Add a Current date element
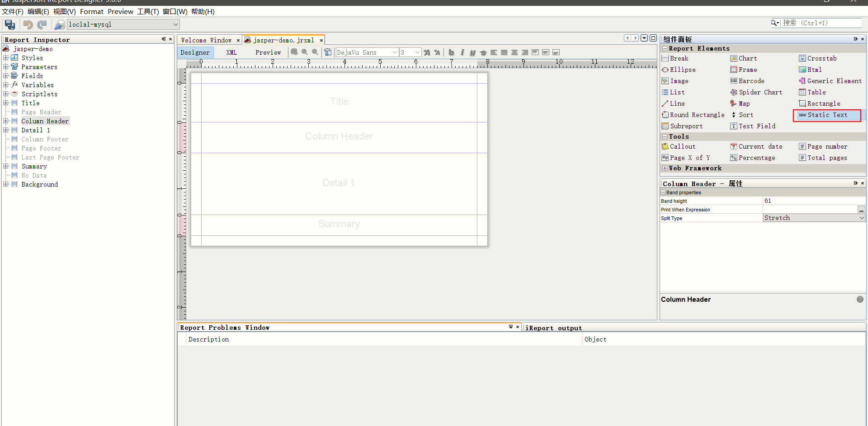Viewport: 868px width, 426px height. pos(760,146)
